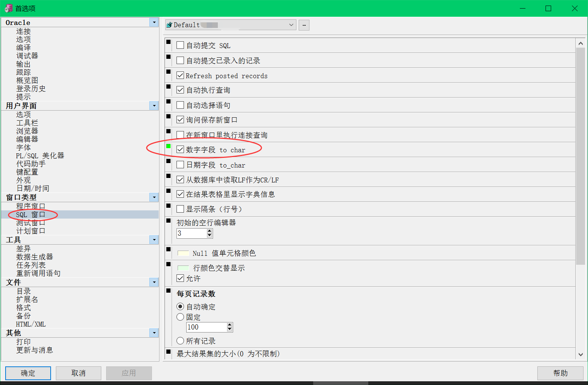This screenshot has width=588, height=385.
Task: Collapse the 文件 section arrow
Action: tap(154, 282)
